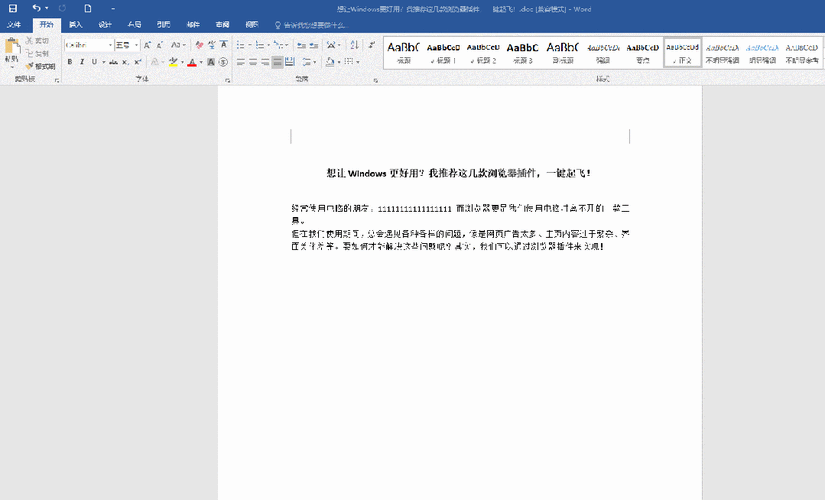Screen dimensions: 825x500
Task: Switch to the 插入 (Insert) tab
Action: tap(76, 25)
